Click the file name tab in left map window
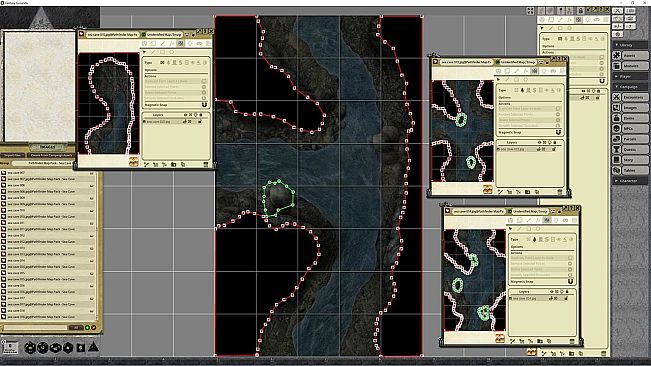 pyautogui.click(x=113, y=34)
